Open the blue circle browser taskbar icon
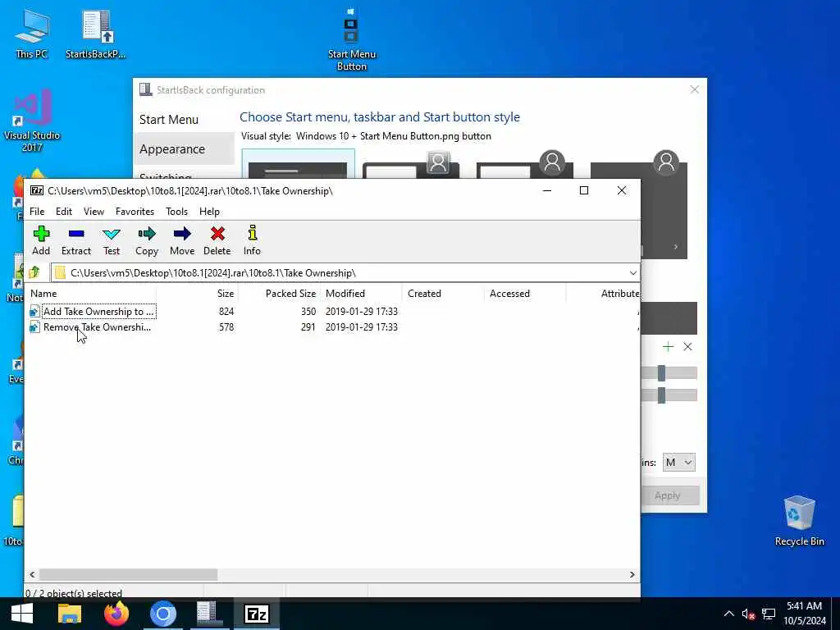The height and width of the screenshot is (630, 840). point(163,614)
